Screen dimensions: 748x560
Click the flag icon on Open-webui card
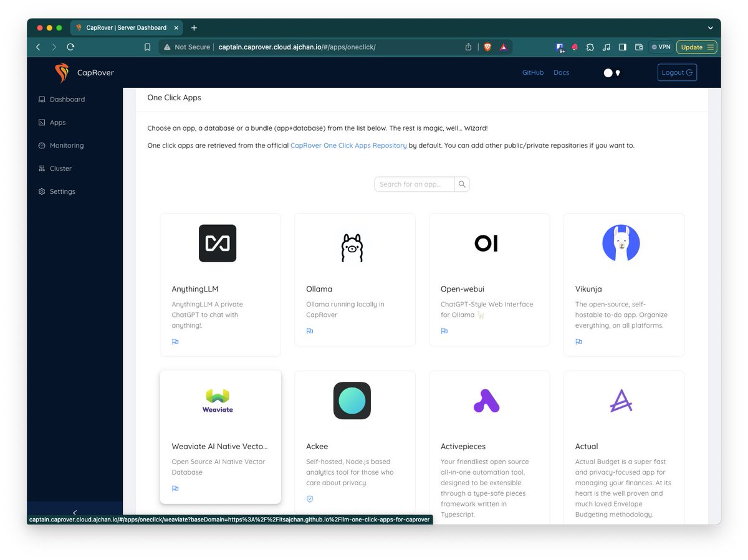[444, 331]
